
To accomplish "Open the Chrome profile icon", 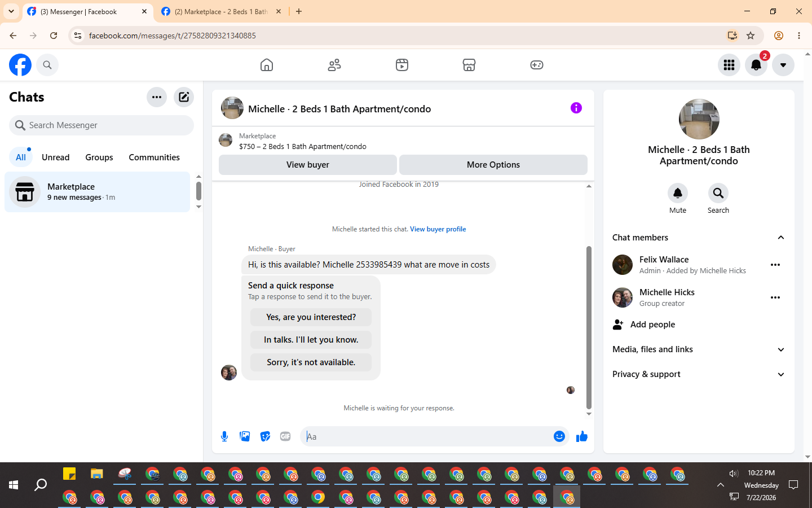I will coord(779,36).
